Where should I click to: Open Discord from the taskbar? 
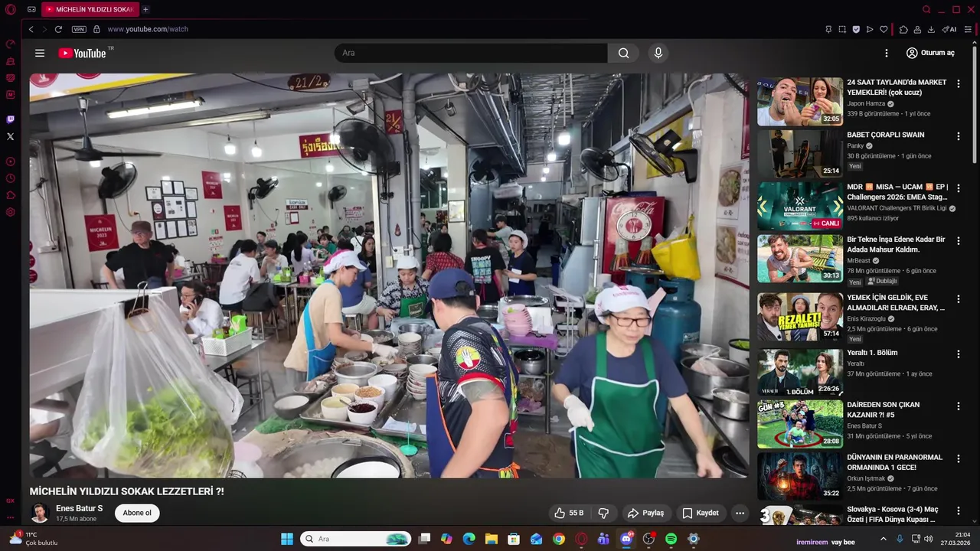click(x=626, y=539)
